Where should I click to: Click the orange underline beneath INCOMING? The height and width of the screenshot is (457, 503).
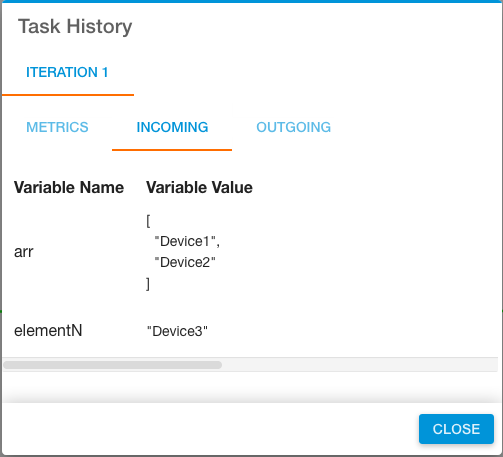tap(172, 150)
